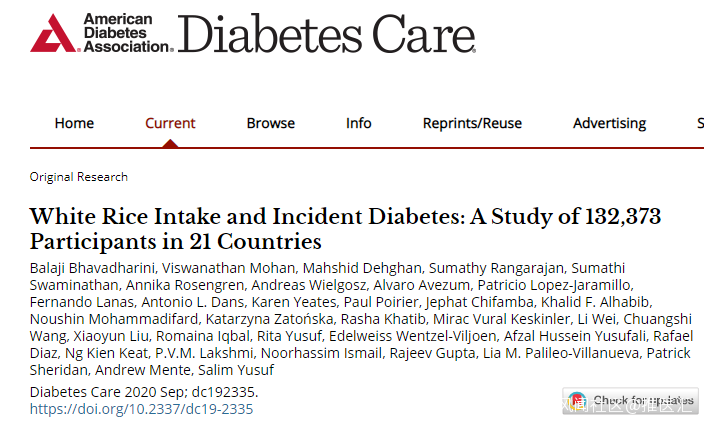Image resolution: width=704 pixels, height=428 pixels.
Task: Open the Advertising navigation item
Action: [609, 123]
